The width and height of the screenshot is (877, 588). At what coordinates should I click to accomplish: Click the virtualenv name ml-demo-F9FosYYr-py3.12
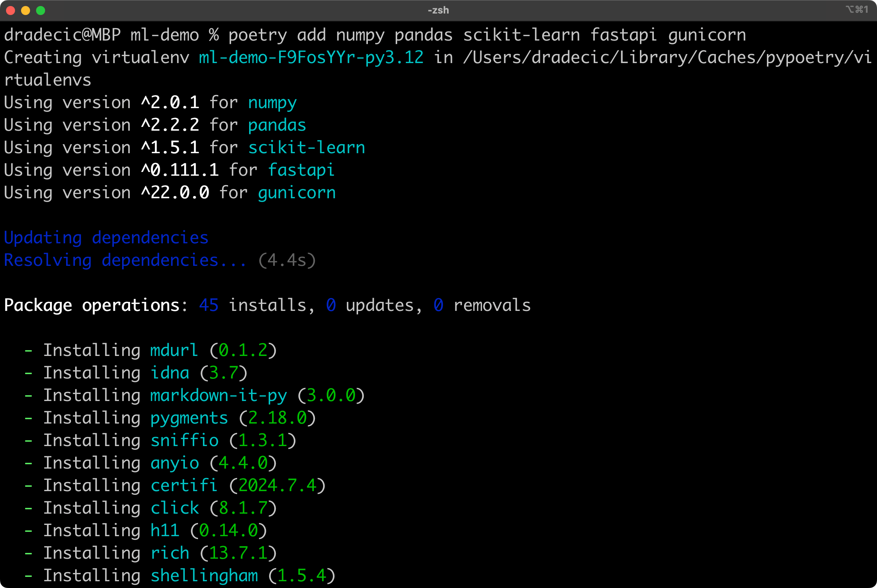(311, 58)
